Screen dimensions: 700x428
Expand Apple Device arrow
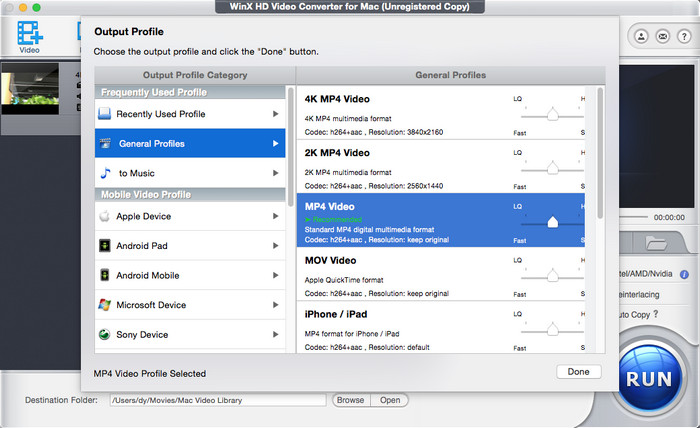[x=275, y=216]
